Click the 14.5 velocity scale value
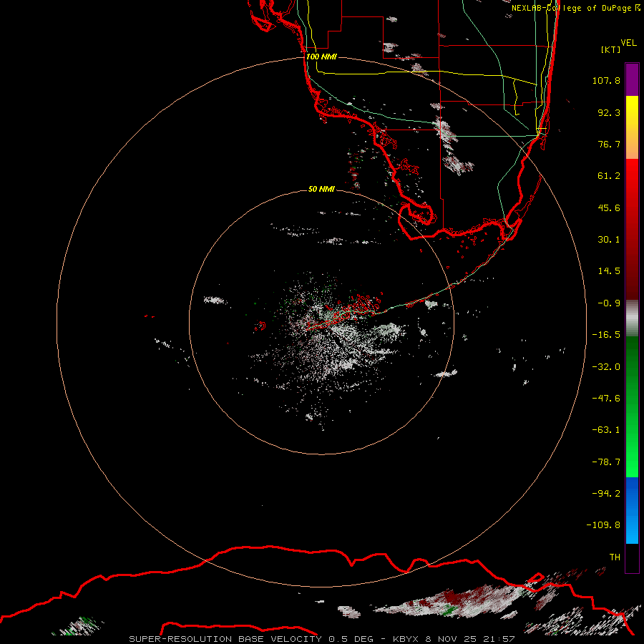The height and width of the screenshot is (644, 644). [x=609, y=271]
